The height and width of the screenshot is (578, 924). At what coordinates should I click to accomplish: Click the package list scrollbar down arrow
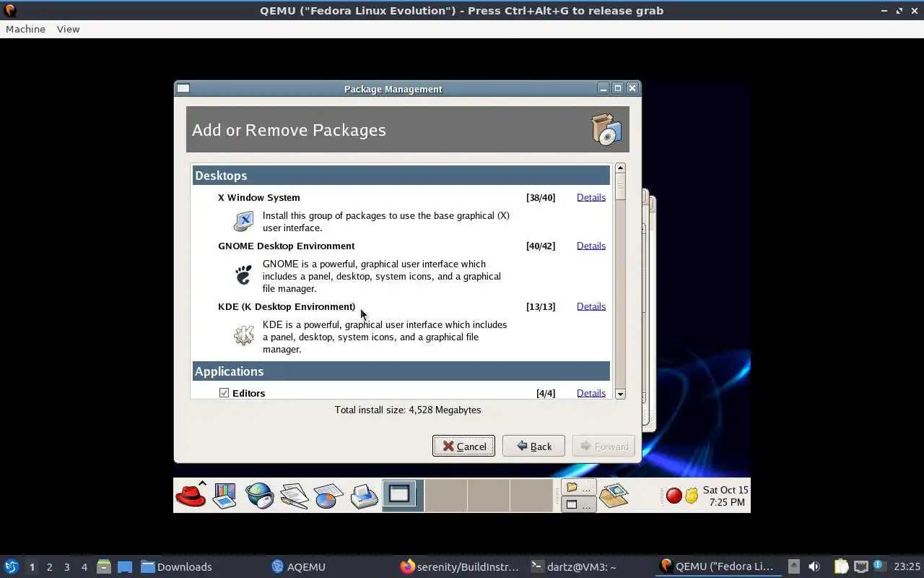(620, 394)
